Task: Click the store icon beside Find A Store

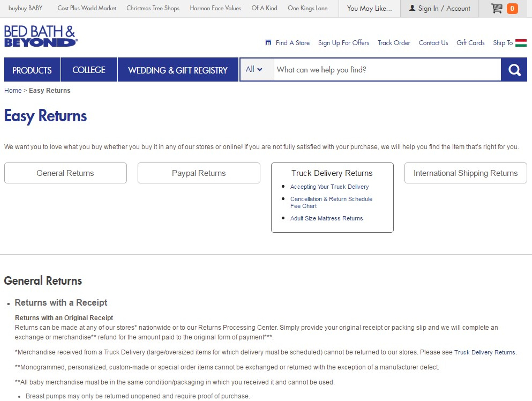Action: pyautogui.click(x=268, y=43)
